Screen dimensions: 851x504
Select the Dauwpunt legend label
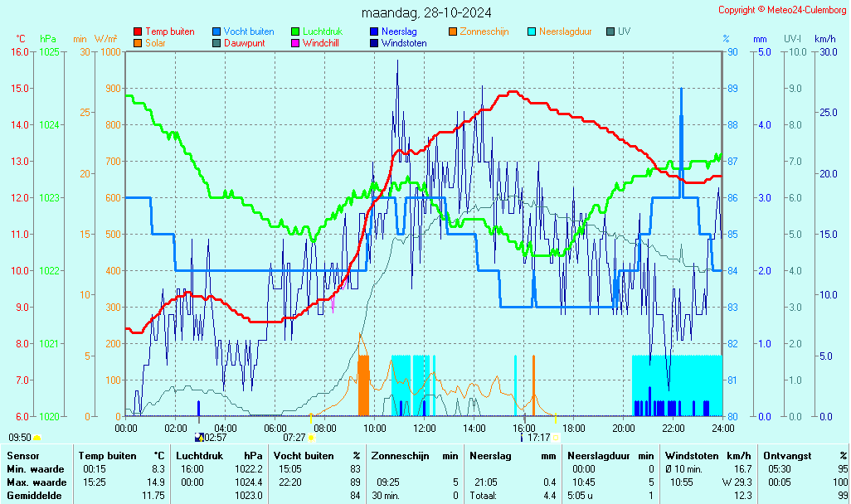click(x=245, y=43)
